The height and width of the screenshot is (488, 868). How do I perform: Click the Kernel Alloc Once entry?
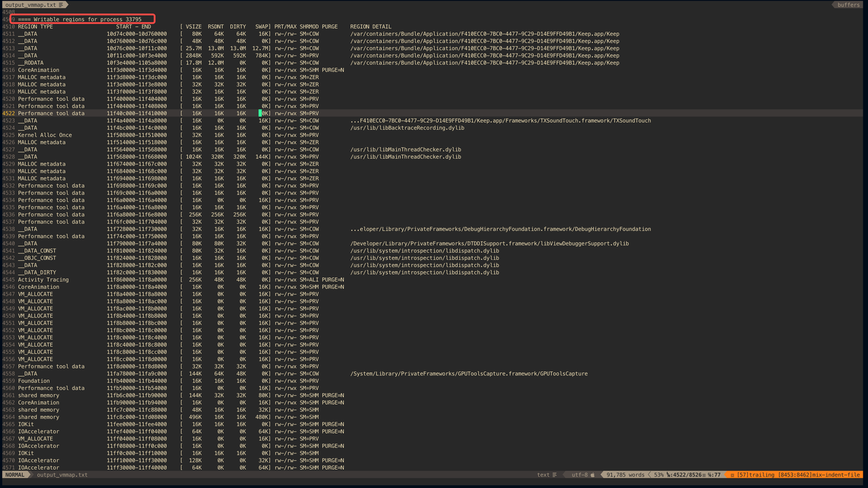point(45,135)
